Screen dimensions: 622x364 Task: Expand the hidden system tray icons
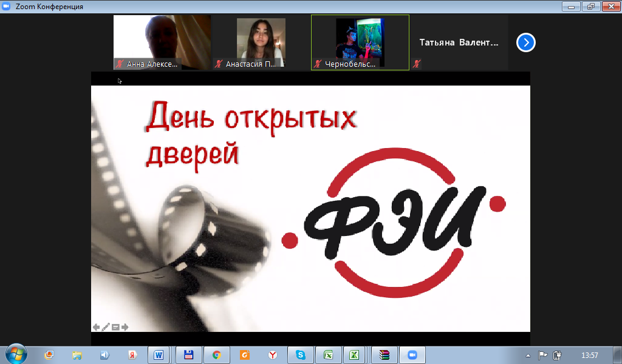coord(528,356)
